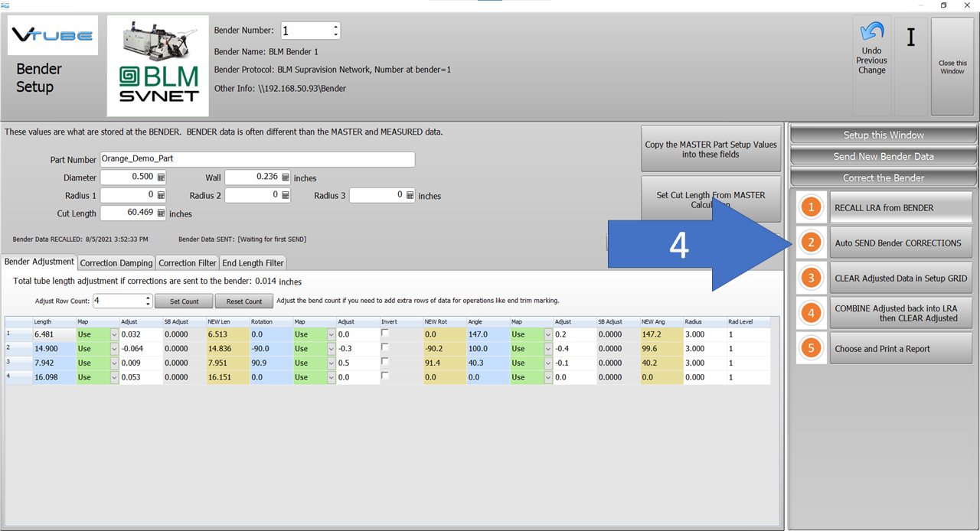Screen dimensions: 980x531
Task: Open the Length Map dropdown in row 1
Action: tap(114, 334)
